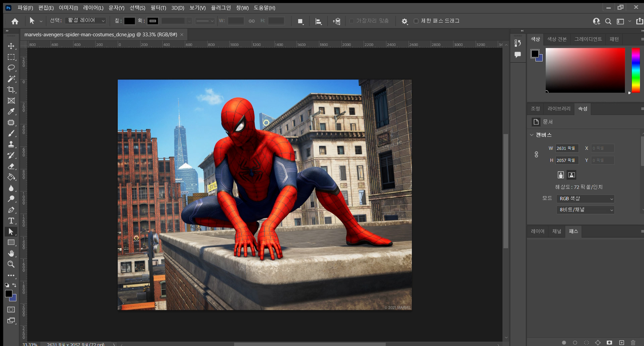
Task: Click the Share document icon
Action: tap(639, 21)
